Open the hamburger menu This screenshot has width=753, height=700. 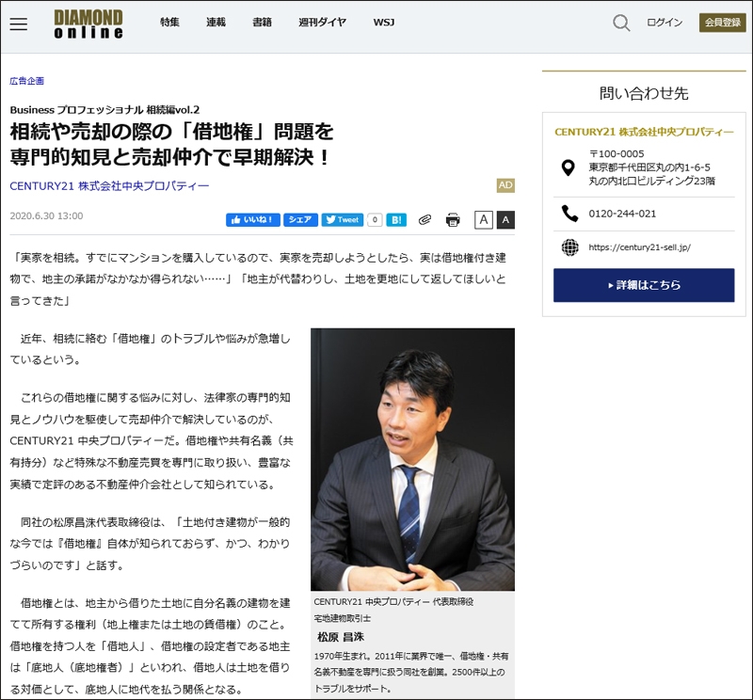coord(19,24)
